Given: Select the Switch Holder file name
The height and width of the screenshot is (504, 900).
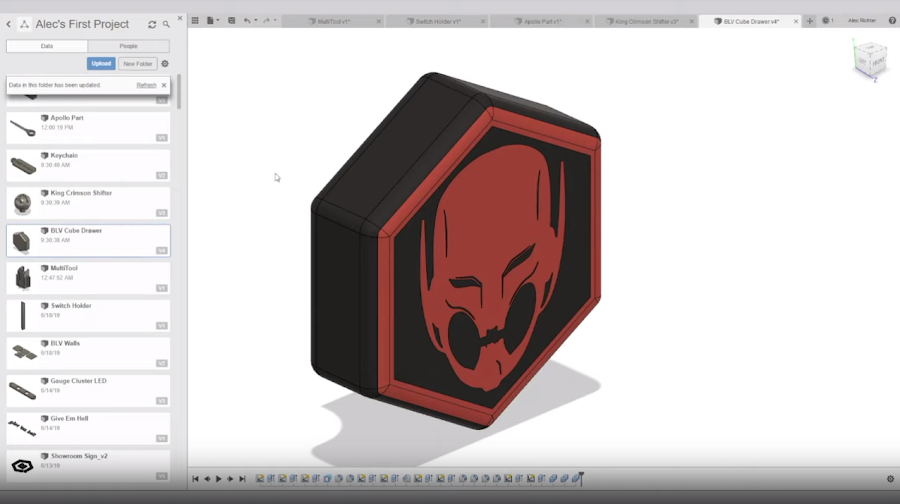Looking at the screenshot, I should [71, 306].
